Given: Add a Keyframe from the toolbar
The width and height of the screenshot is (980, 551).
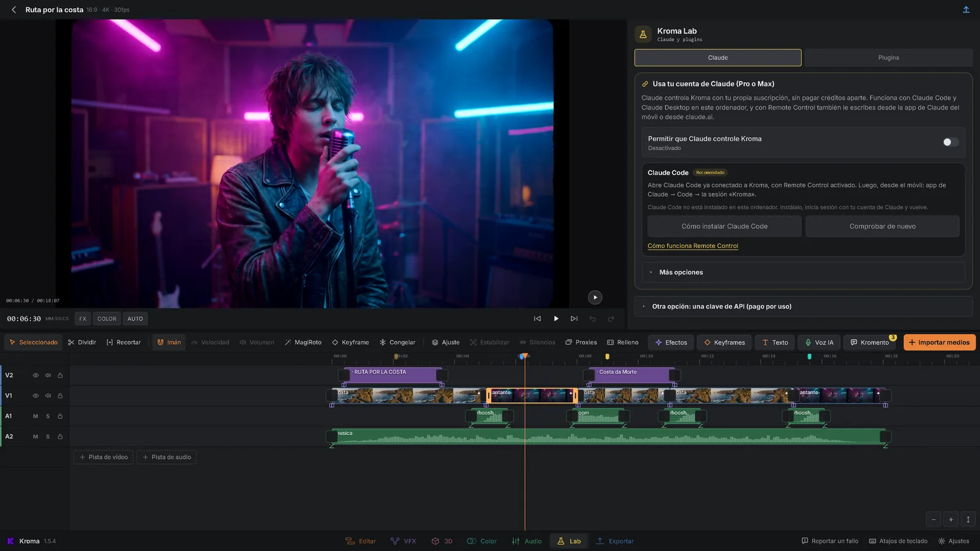Looking at the screenshot, I should point(350,342).
